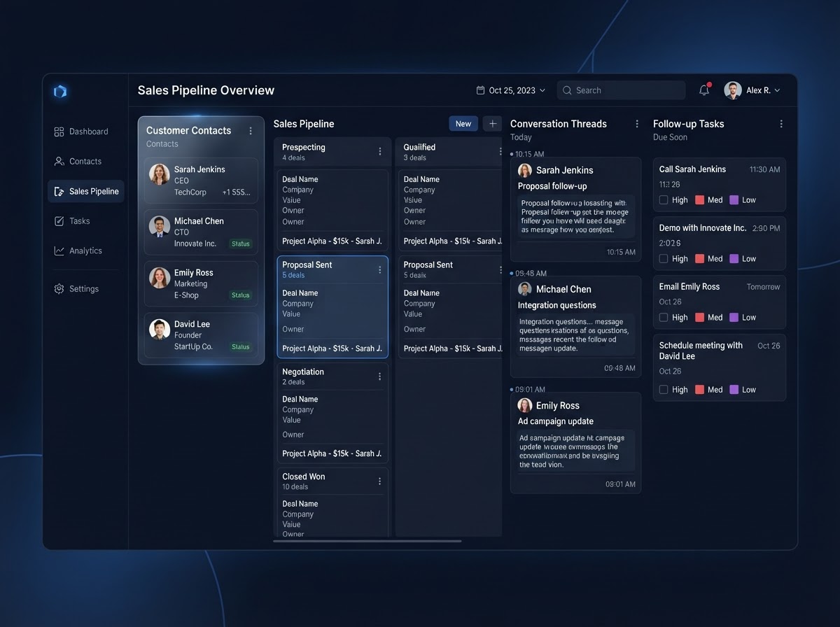Open Negotiation column options menu
Image resolution: width=840 pixels, height=627 pixels.
coord(380,376)
